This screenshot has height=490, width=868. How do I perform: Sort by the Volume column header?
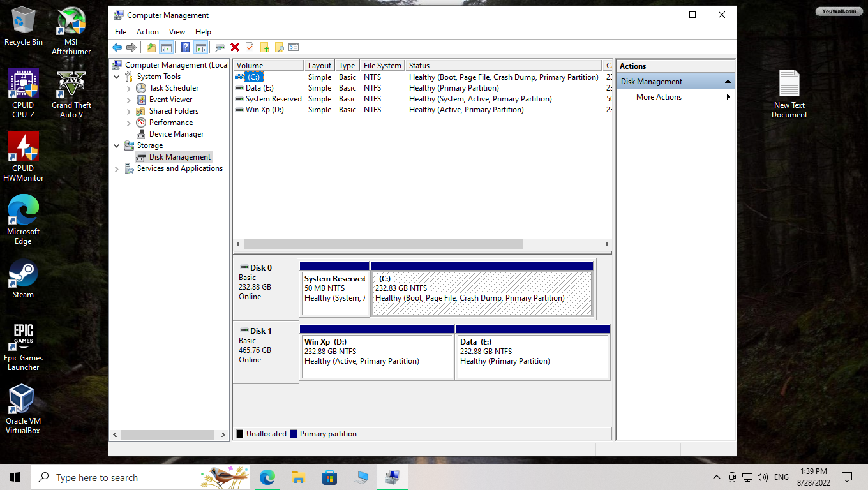click(x=269, y=66)
